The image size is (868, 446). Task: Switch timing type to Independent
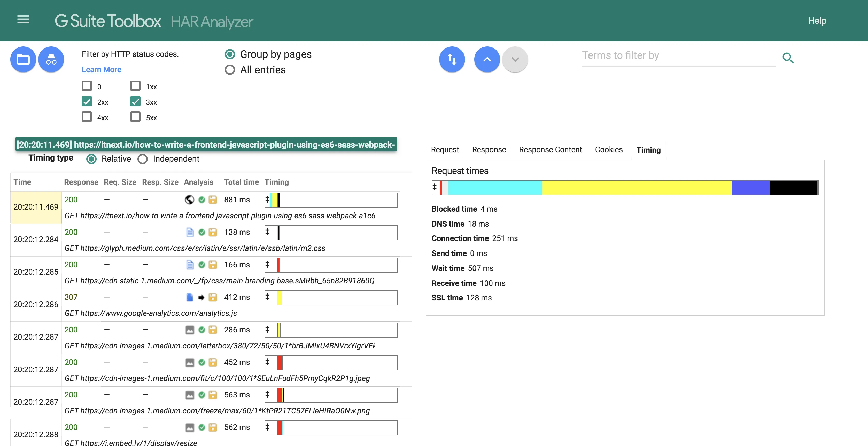[x=143, y=159]
